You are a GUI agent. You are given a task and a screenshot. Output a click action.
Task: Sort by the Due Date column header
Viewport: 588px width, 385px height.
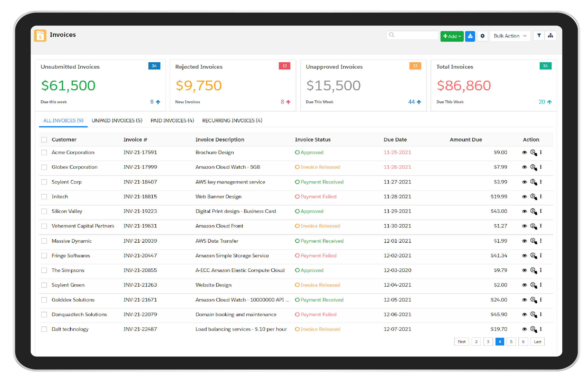coord(395,140)
